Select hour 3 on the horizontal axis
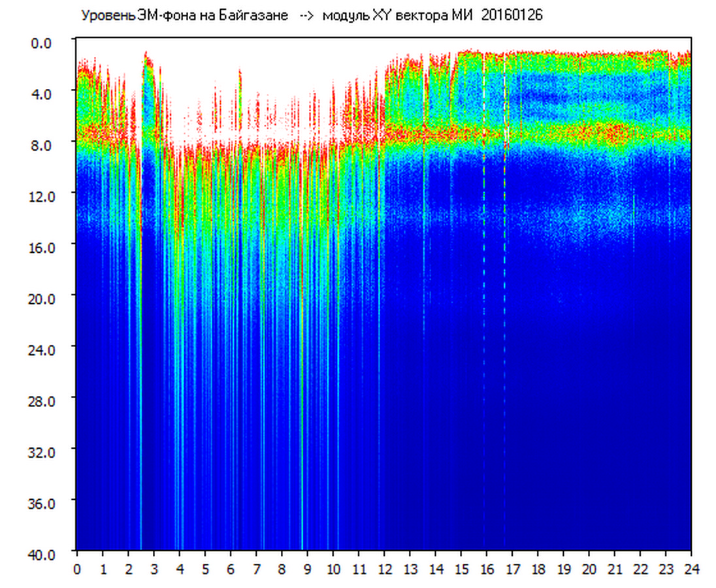 (154, 569)
